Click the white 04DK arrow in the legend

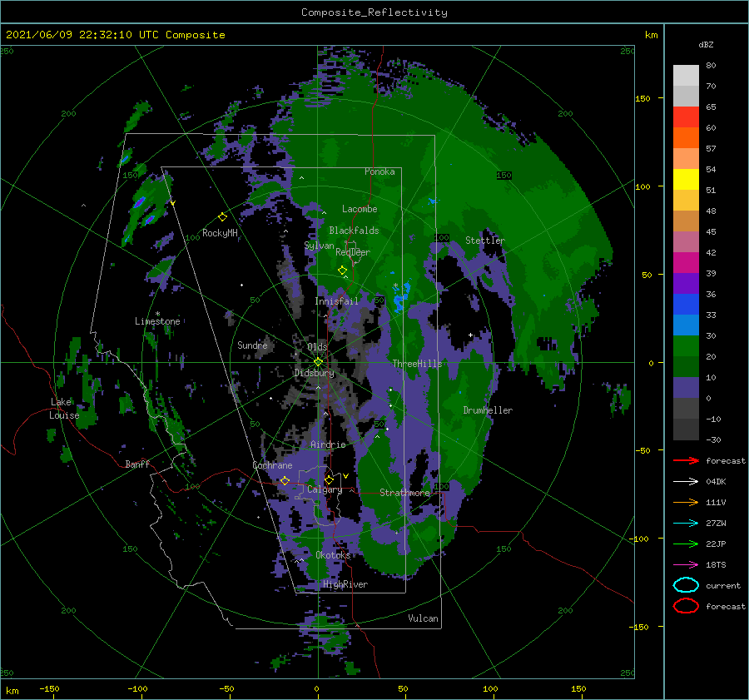(686, 481)
